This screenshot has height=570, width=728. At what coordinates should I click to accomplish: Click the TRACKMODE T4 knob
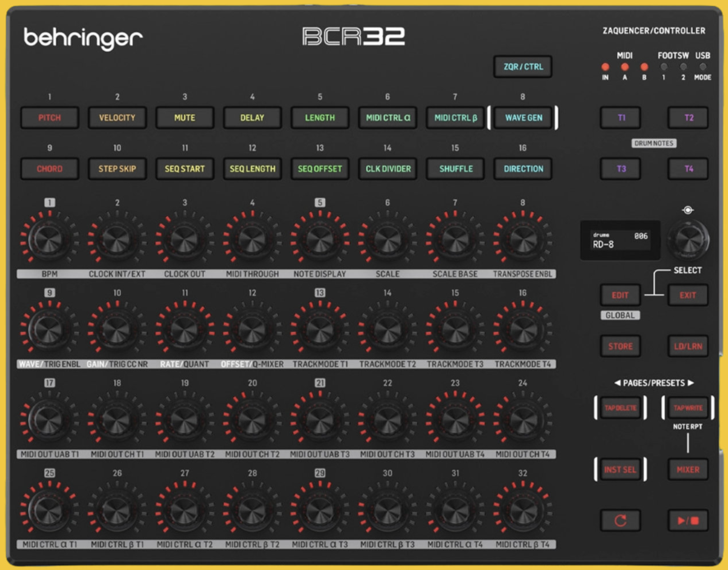[522, 329]
